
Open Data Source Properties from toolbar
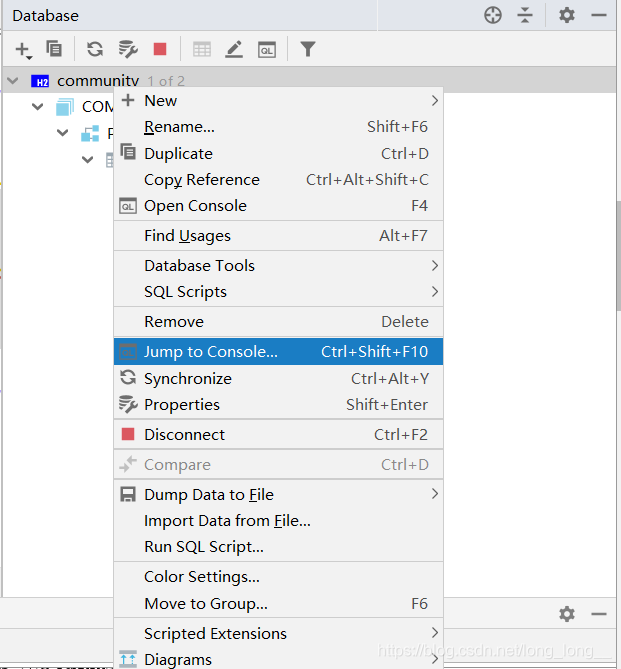coord(128,49)
